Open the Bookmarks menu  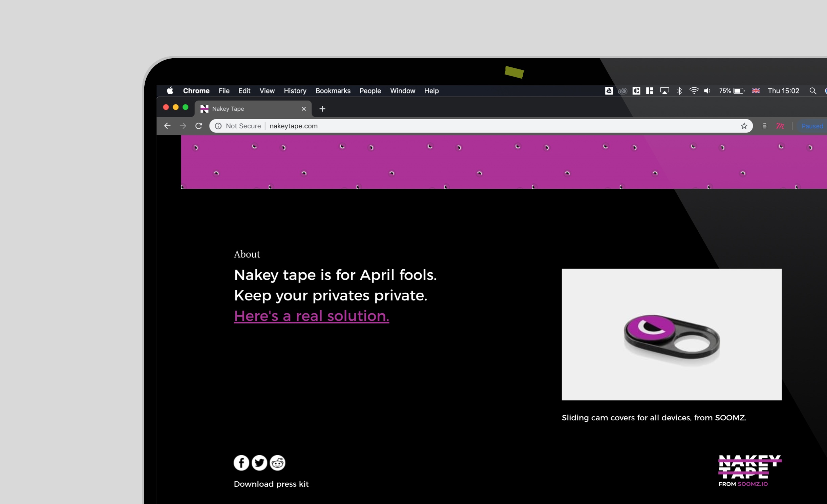pyautogui.click(x=333, y=91)
